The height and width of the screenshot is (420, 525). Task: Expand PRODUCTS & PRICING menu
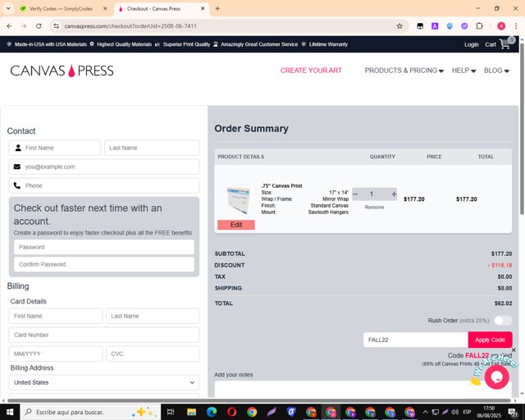[x=404, y=71]
